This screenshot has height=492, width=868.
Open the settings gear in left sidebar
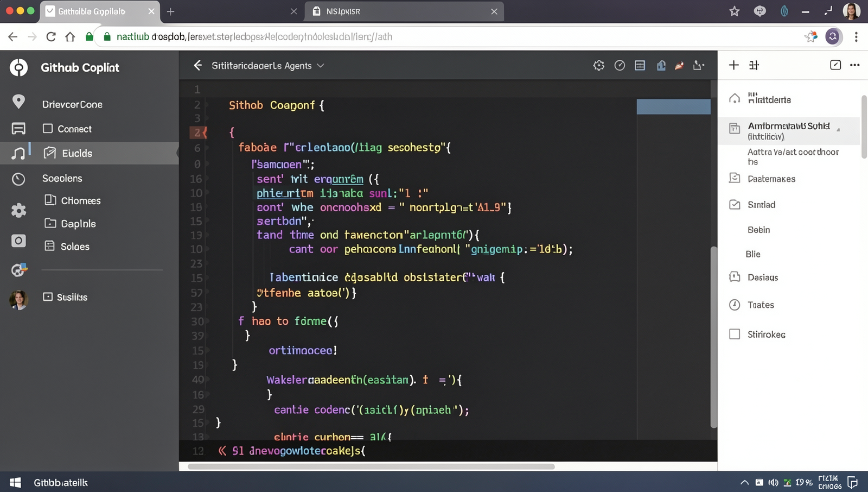point(18,211)
